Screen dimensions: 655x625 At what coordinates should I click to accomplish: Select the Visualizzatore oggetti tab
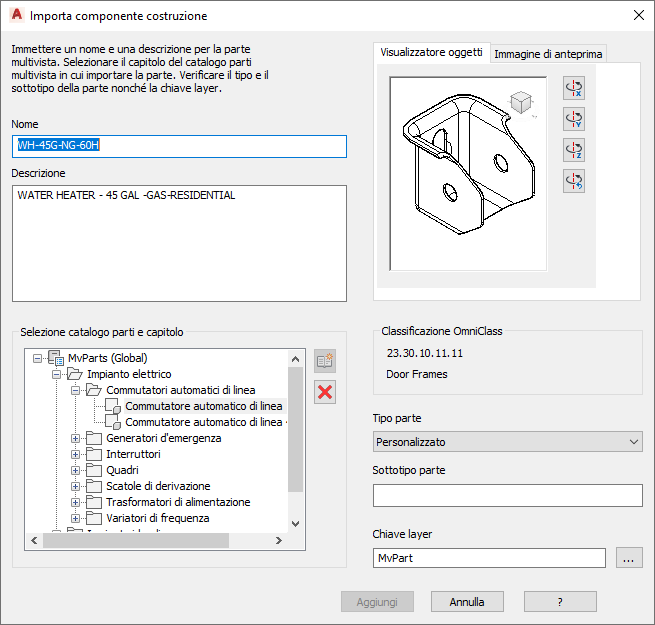[431, 53]
